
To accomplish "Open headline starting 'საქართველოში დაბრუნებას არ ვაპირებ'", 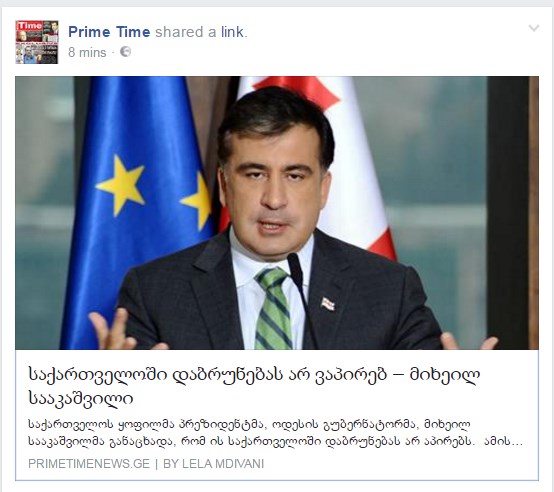I will [254, 375].
